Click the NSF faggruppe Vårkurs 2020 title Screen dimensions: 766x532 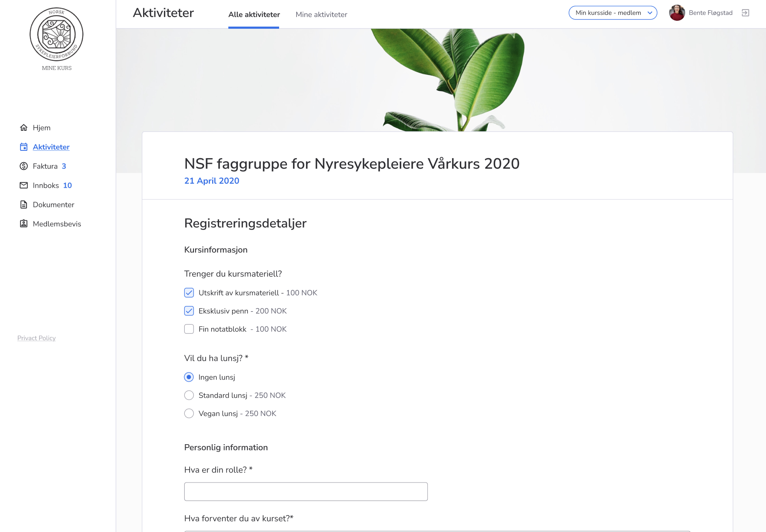point(352,163)
